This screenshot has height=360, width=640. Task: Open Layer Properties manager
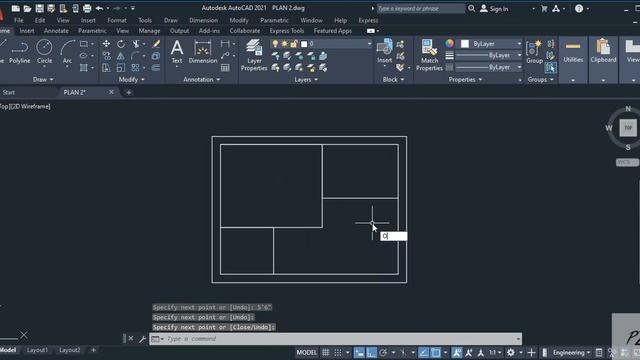coord(254,55)
